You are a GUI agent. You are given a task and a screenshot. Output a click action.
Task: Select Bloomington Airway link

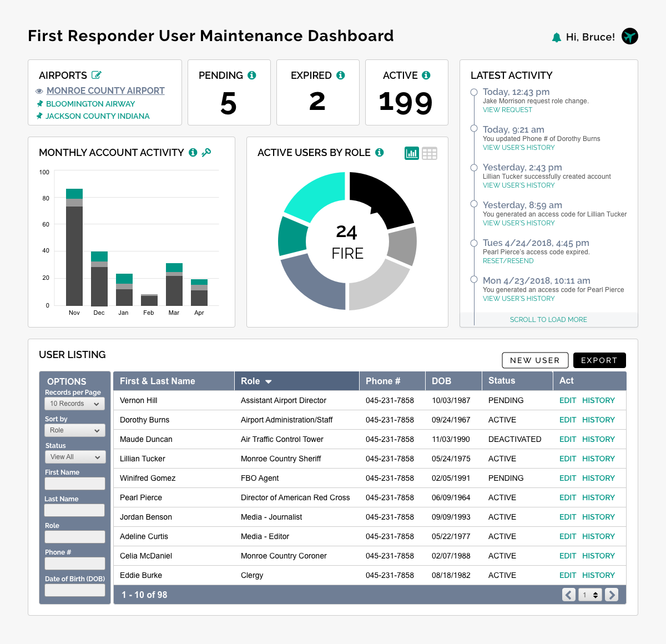[90, 104]
